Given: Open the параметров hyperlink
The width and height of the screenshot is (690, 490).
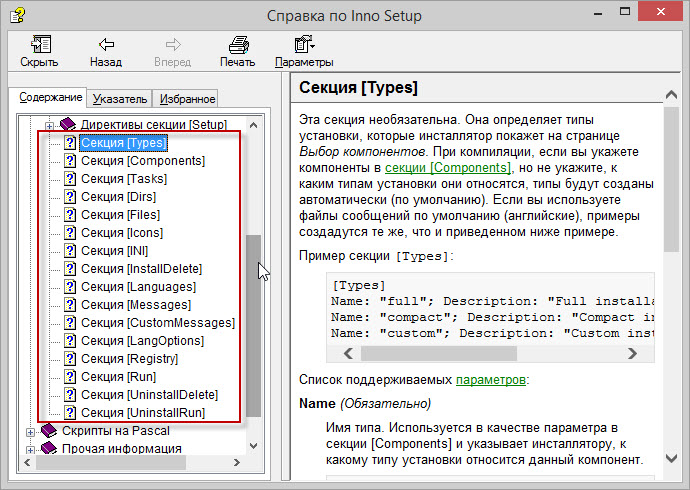Looking at the screenshot, I should [490, 380].
